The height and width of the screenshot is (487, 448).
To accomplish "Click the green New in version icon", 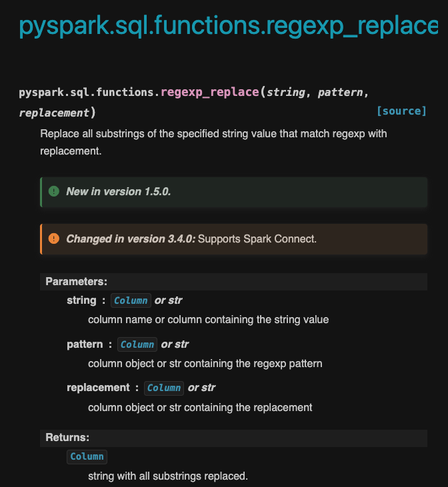I will click(x=54, y=191).
